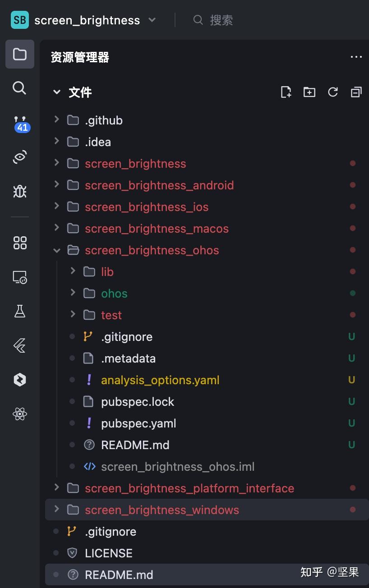369x588 pixels.
Task: Open the screen_brightness project dropdown
Action: pos(152,20)
